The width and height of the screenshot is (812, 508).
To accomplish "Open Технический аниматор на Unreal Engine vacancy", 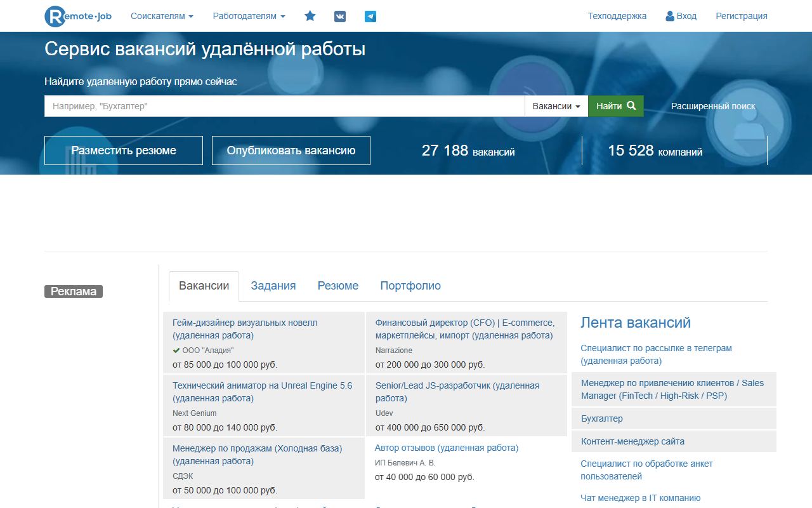I will coord(262,392).
